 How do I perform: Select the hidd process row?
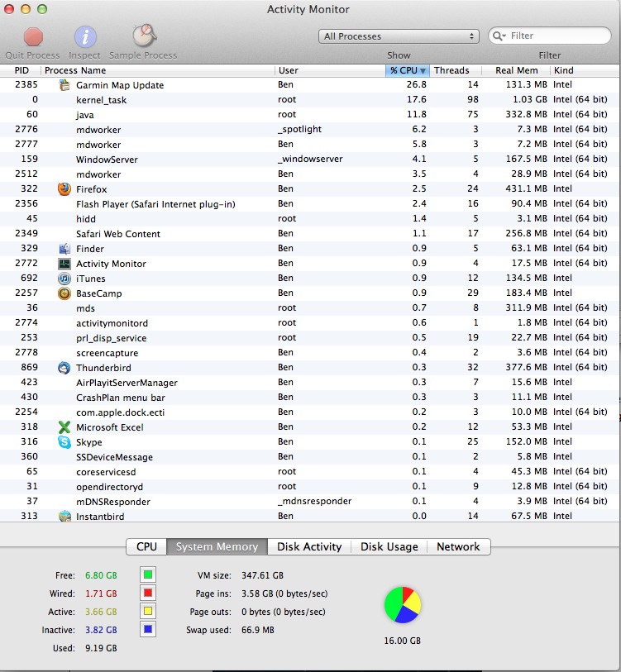(x=310, y=218)
